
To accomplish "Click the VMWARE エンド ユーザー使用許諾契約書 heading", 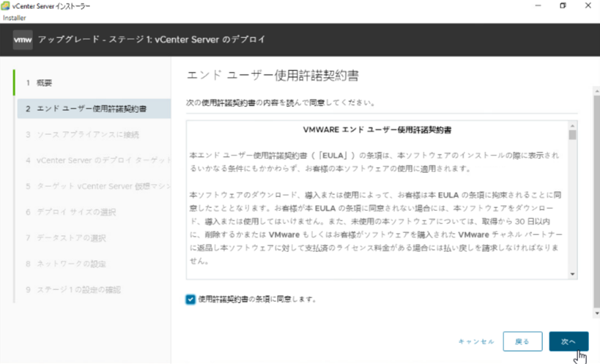I will pyautogui.click(x=377, y=130).
